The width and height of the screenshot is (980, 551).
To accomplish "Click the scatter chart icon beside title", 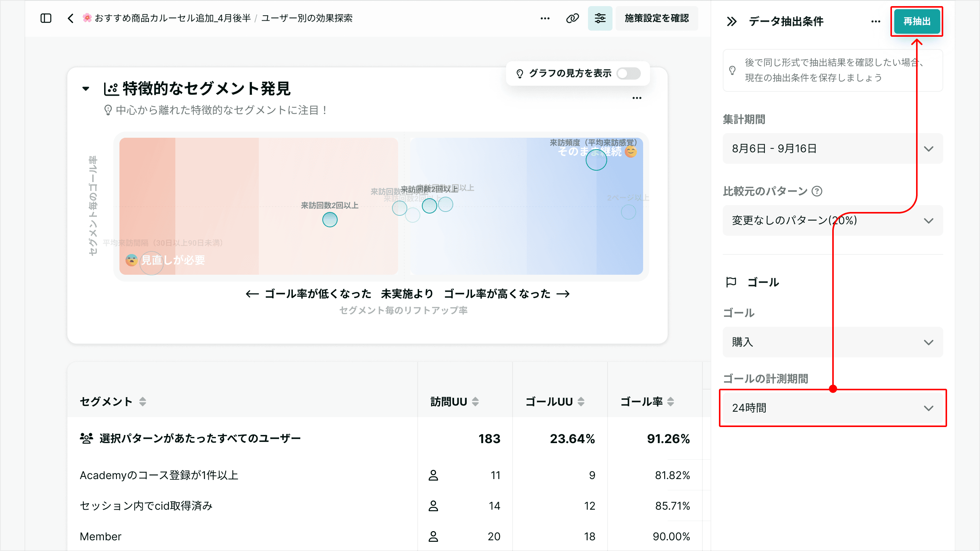I will 111,89.
